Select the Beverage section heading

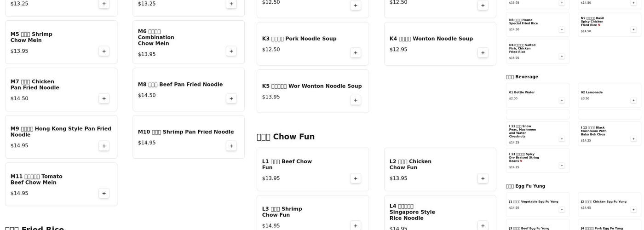pos(522,77)
